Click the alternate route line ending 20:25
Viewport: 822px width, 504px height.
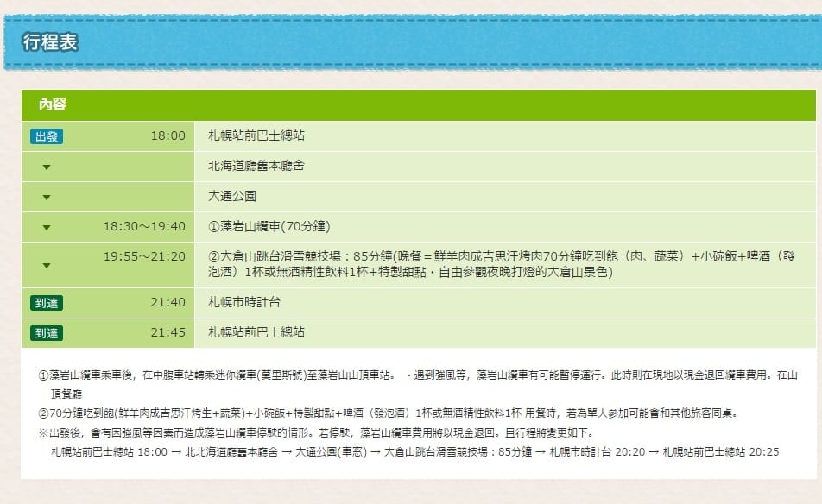pos(415,451)
